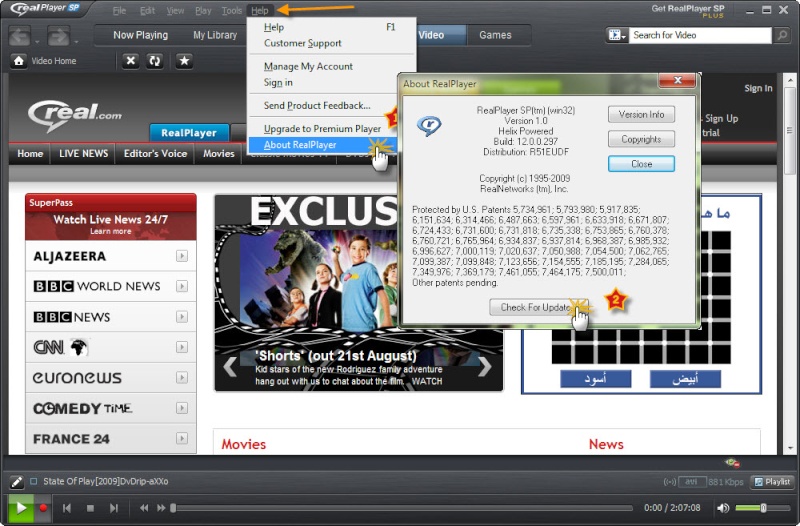Adjust the volume slider
Screen dimensions: 800x526
[x=762, y=508]
